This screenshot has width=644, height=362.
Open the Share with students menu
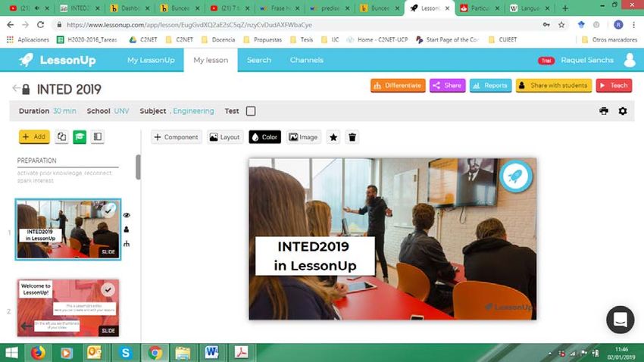click(554, 86)
